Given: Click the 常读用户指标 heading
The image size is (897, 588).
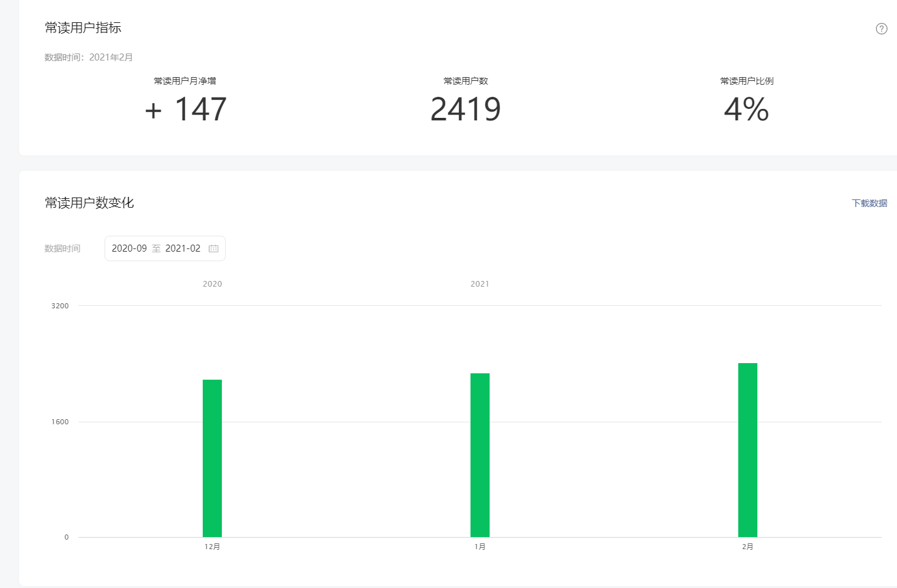Looking at the screenshot, I should 83,27.
